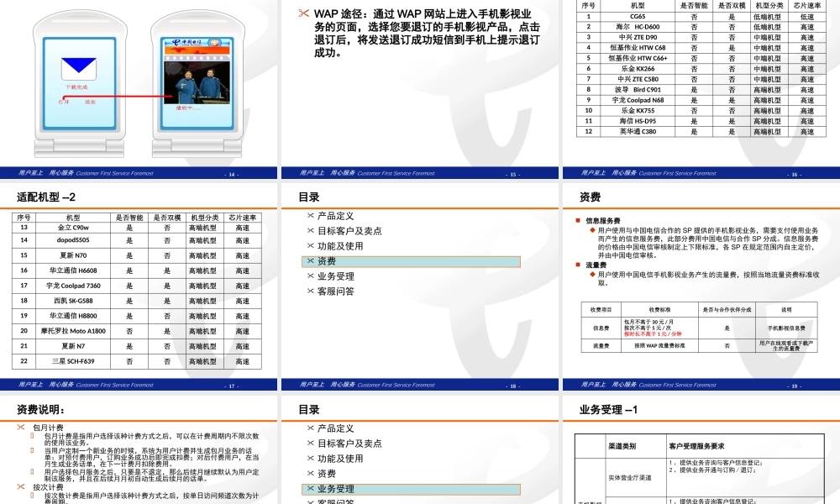Open slide 15 with the WAP 途径 paragraph
This screenshot has height=504, width=840.
pos(420,89)
